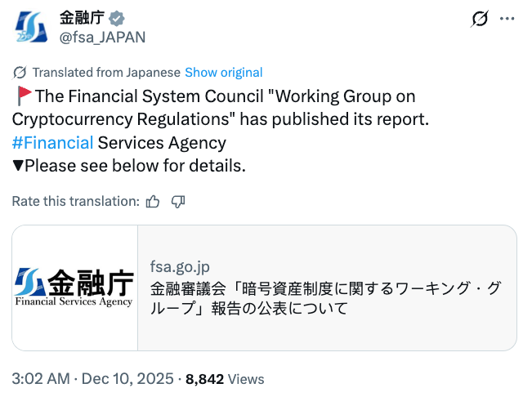Click the 8,842 Views count
Viewport: 532px width, 397px height.
click(x=225, y=378)
